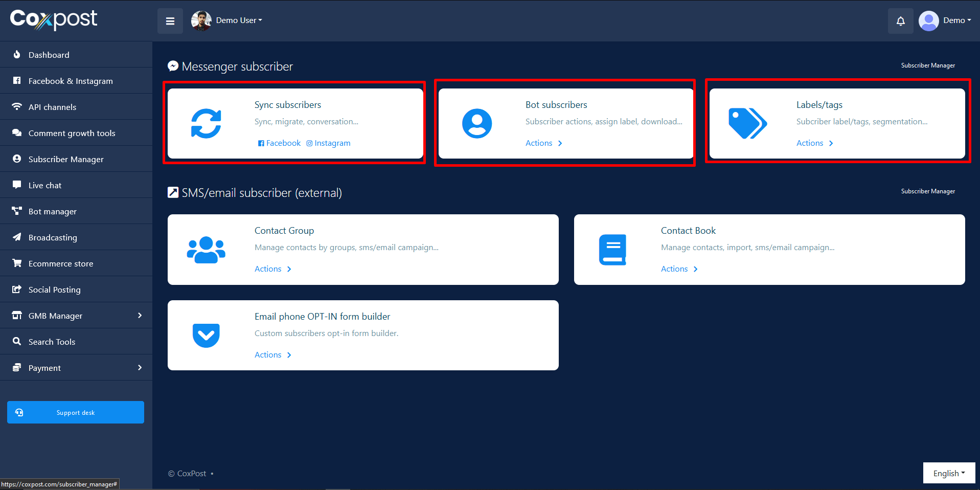Click the Contact Book icon
Screen dimensions: 980x490
point(612,250)
